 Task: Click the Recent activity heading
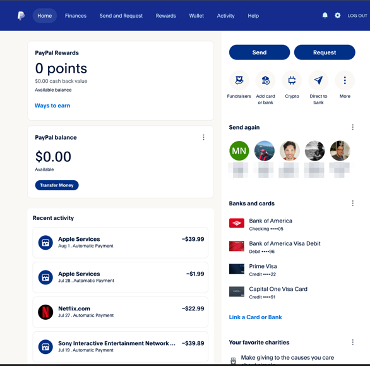point(53,218)
